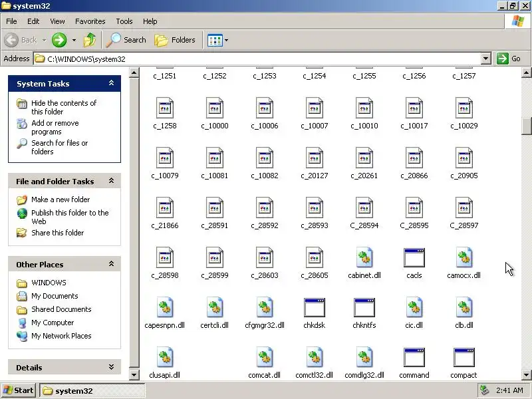Open the View menu
The image size is (532, 399).
pos(57,21)
